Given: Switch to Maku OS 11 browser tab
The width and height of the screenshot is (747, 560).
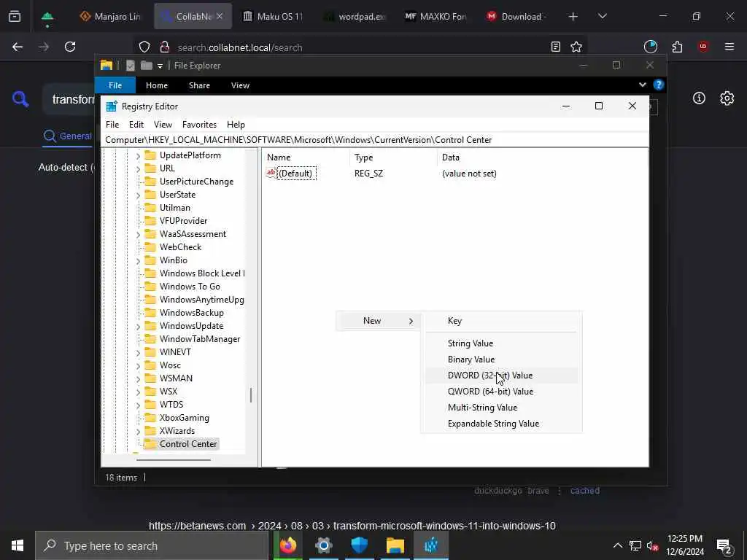Looking at the screenshot, I should 273,17.
